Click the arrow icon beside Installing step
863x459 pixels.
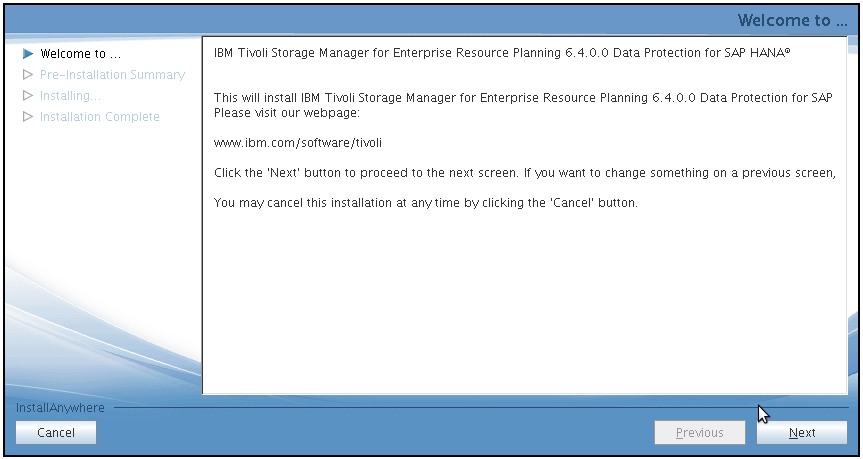pos(28,95)
